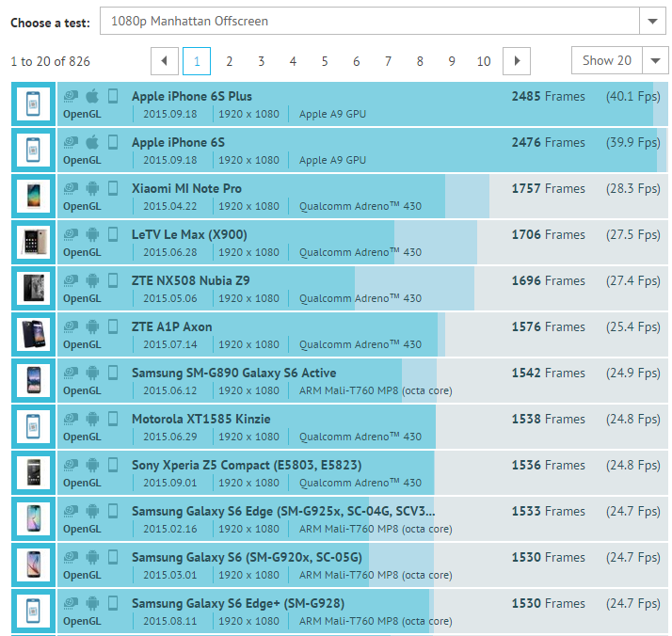Click Android icon in Galaxy S6 (SM-G920x) row
This screenshot has width=672, height=636.
click(x=92, y=557)
